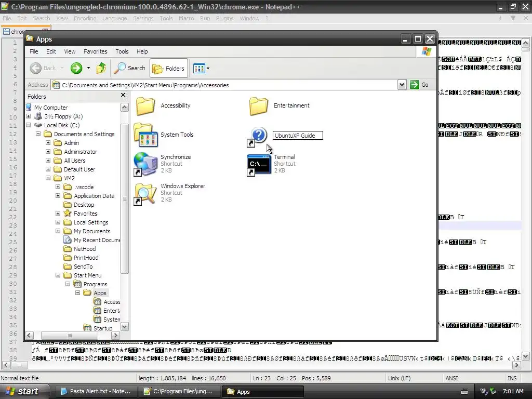Select Programs in folder tree
The height and width of the screenshot is (399, 532).
(95, 284)
